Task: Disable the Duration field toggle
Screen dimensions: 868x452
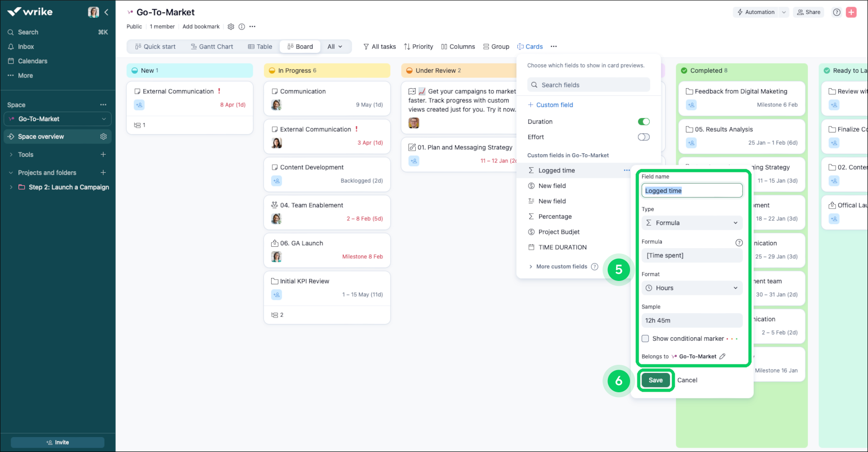Action: click(x=644, y=121)
